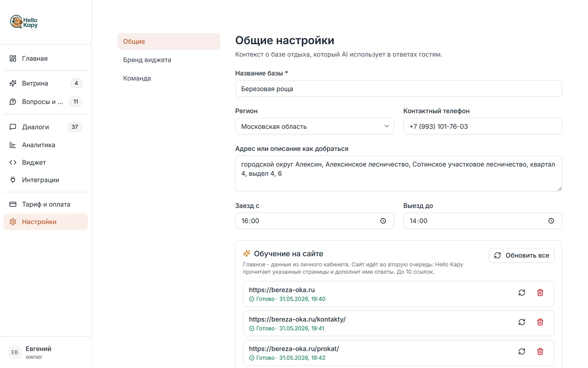
Task: Open Тариф и оплата page
Action: pyautogui.click(x=46, y=204)
